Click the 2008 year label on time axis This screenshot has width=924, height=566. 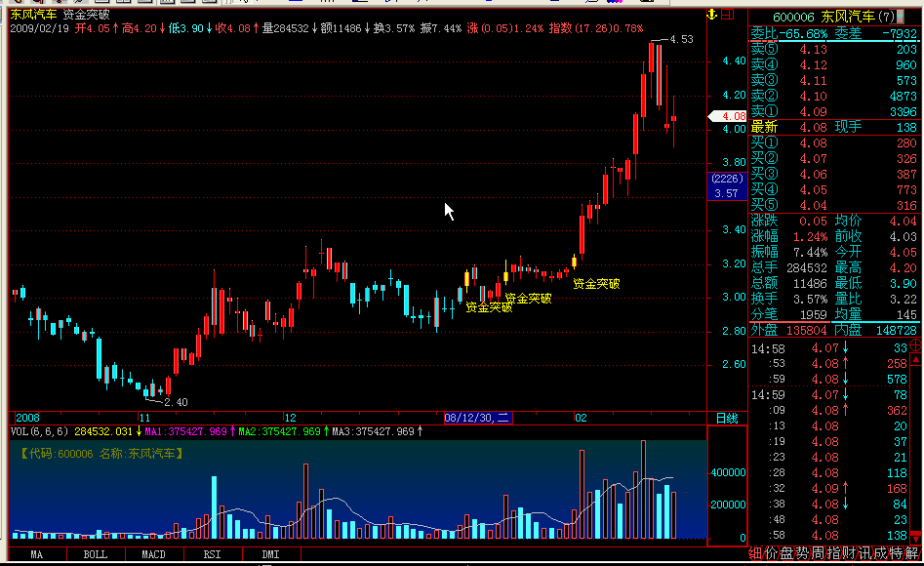click(x=27, y=418)
